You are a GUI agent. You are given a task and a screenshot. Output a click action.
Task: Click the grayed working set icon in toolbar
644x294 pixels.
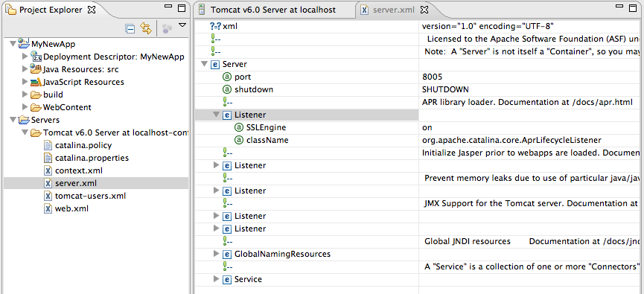166,29
